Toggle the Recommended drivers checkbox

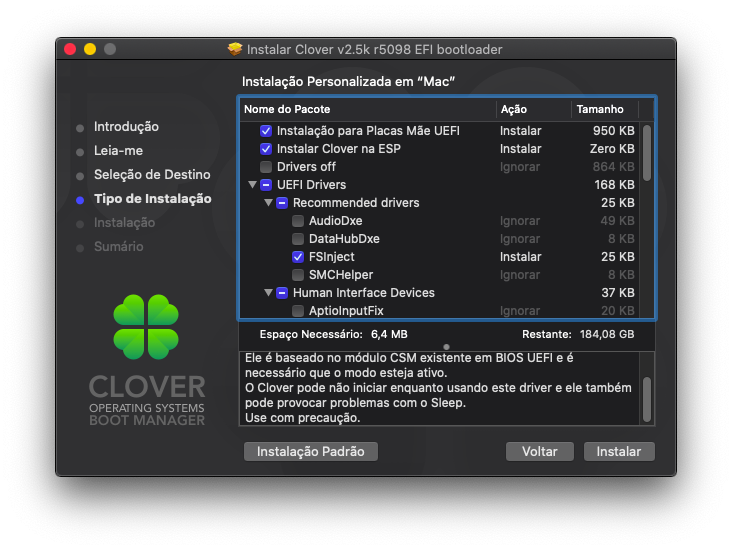coord(282,203)
